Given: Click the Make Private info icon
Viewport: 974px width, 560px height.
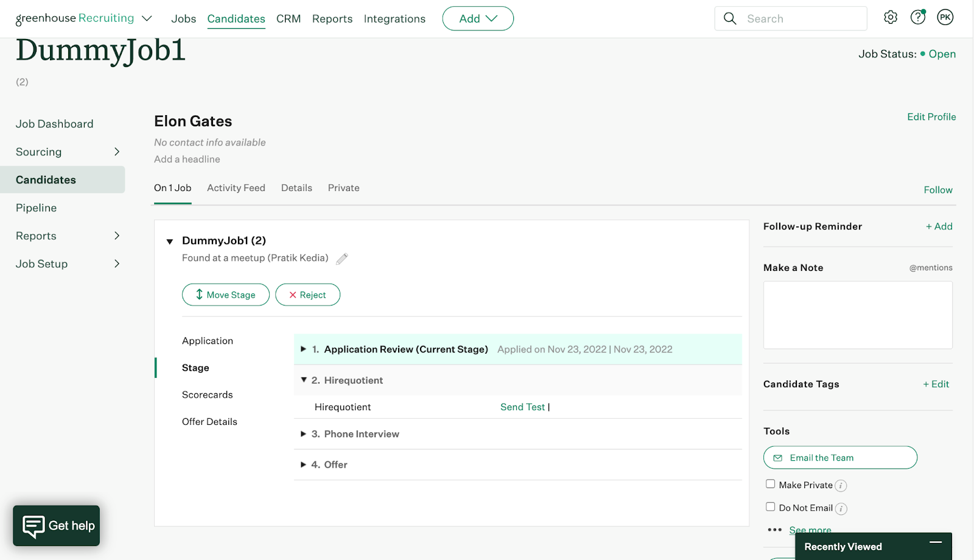Looking at the screenshot, I should pyautogui.click(x=841, y=486).
